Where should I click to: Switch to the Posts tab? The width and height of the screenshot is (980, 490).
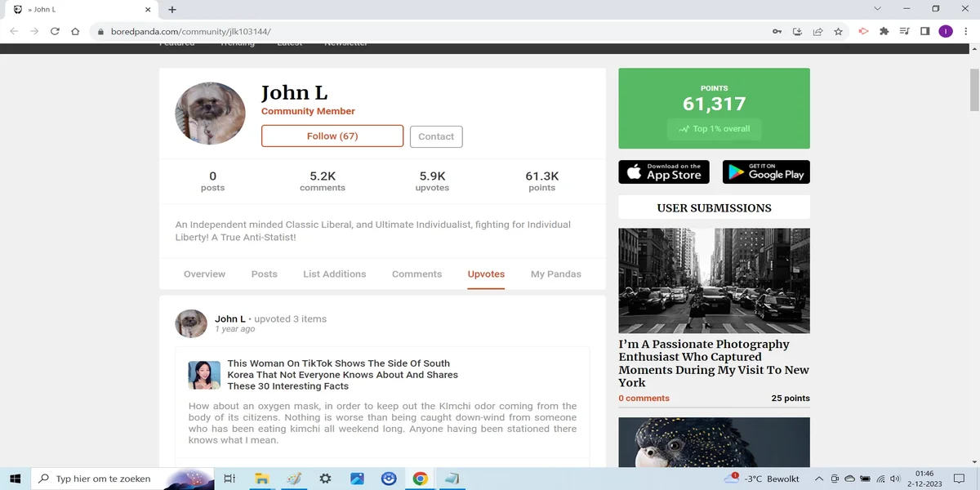[x=264, y=274]
